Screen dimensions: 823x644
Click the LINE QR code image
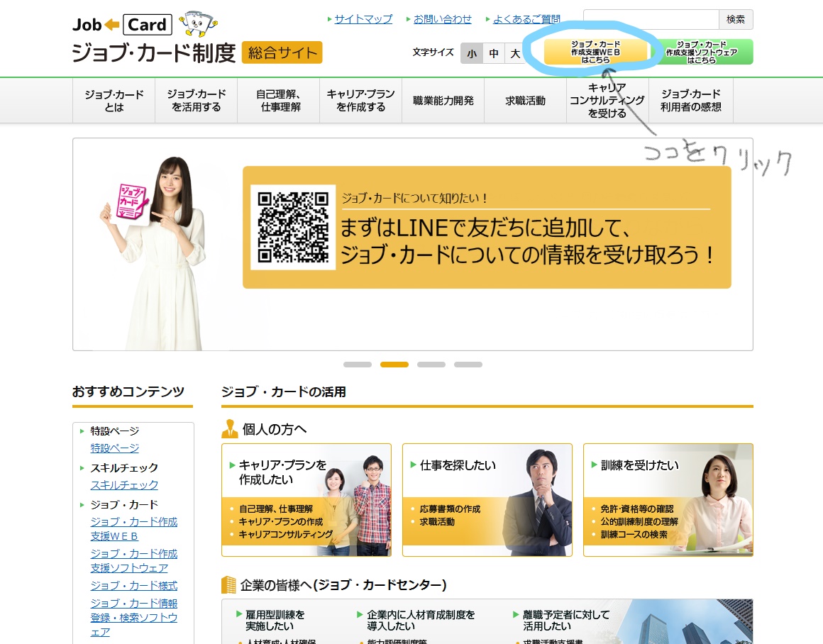tap(293, 227)
